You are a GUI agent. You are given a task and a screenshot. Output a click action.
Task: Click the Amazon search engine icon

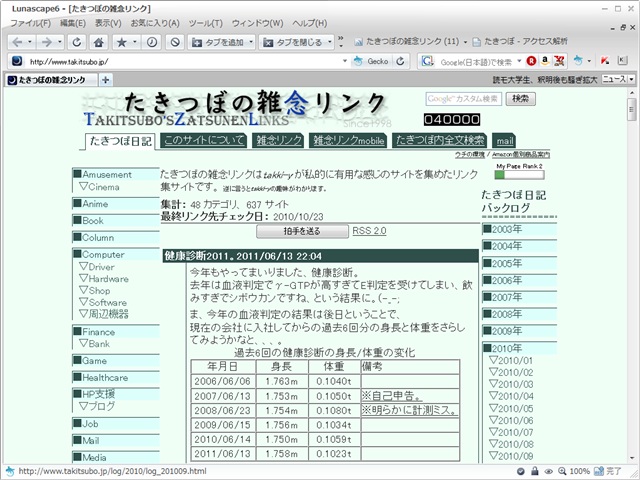(545, 61)
